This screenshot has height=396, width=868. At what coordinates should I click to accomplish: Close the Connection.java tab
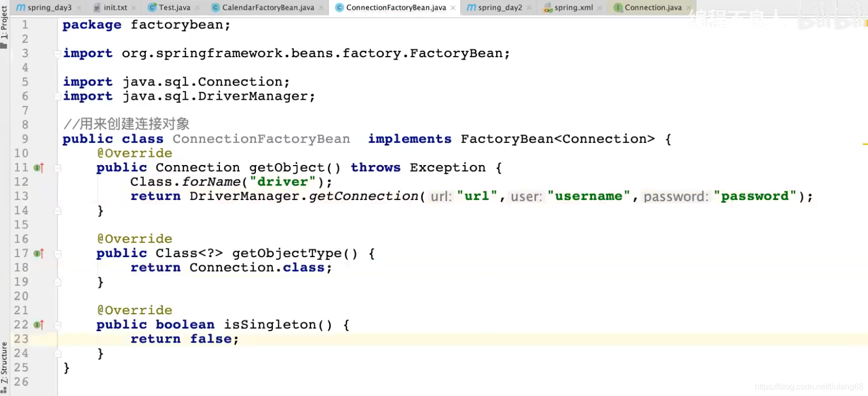pos(688,8)
